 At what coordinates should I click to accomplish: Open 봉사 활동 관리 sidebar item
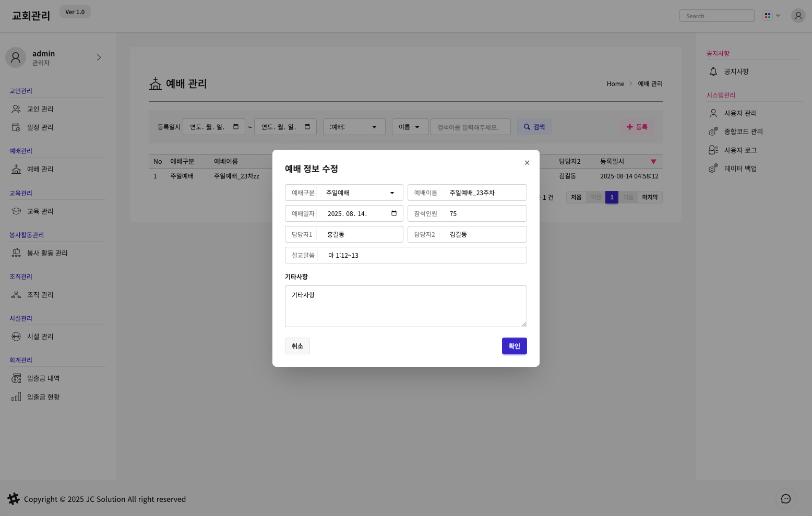[x=47, y=253]
